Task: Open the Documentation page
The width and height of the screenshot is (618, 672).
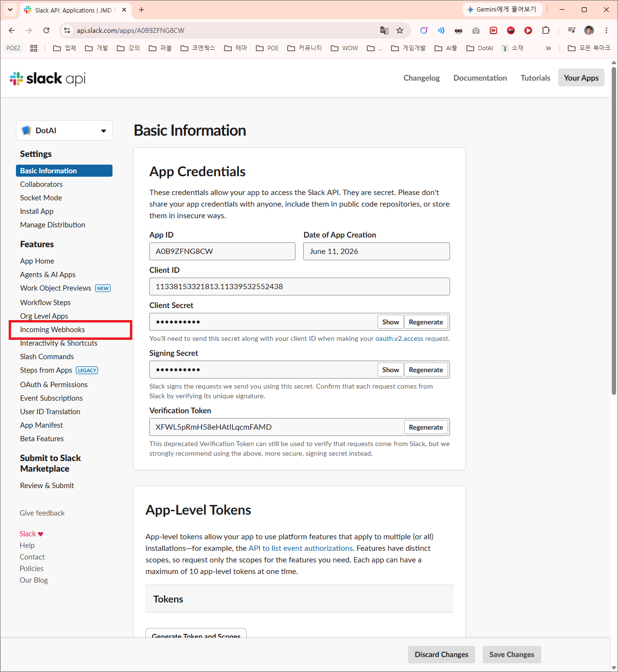Action: [480, 78]
